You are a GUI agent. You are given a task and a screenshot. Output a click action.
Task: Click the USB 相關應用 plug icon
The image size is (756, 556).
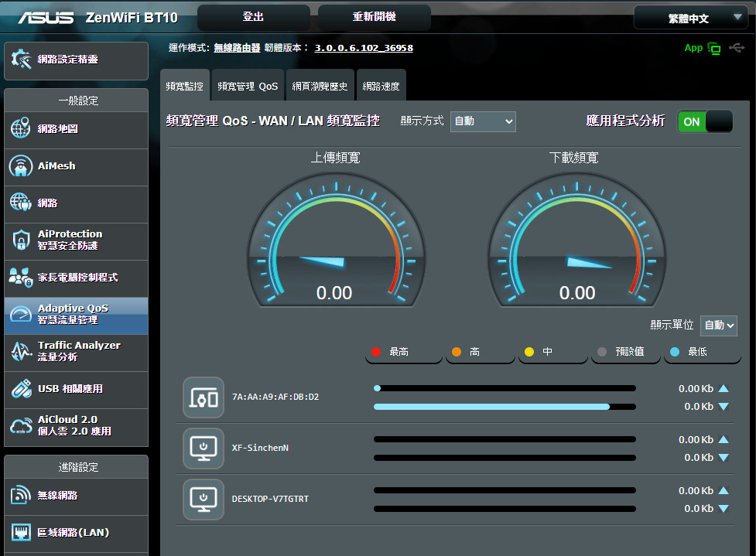pyautogui.click(x=21, y=388)
